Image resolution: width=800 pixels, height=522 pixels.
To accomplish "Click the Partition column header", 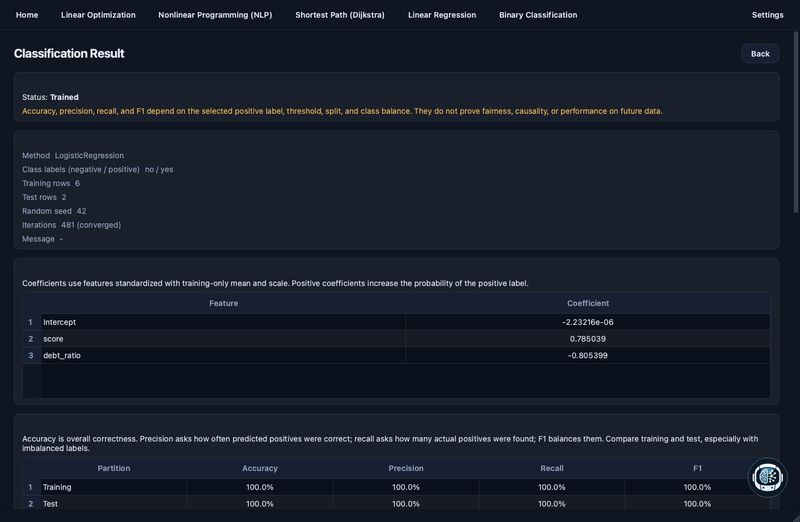I will pos(114,468).
